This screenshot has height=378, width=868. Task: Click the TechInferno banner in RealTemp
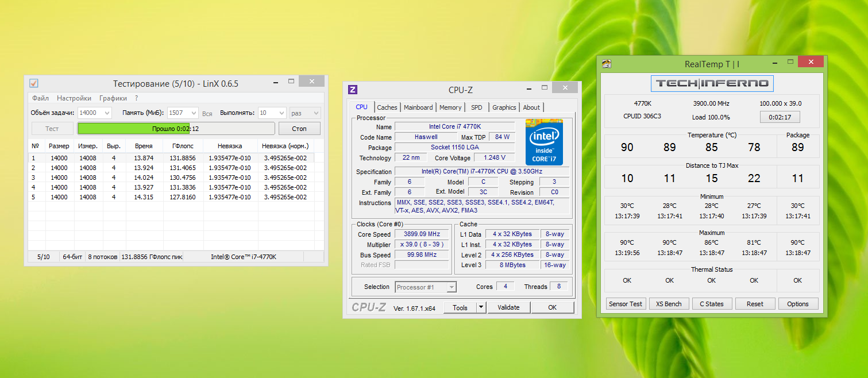point(712,83)
